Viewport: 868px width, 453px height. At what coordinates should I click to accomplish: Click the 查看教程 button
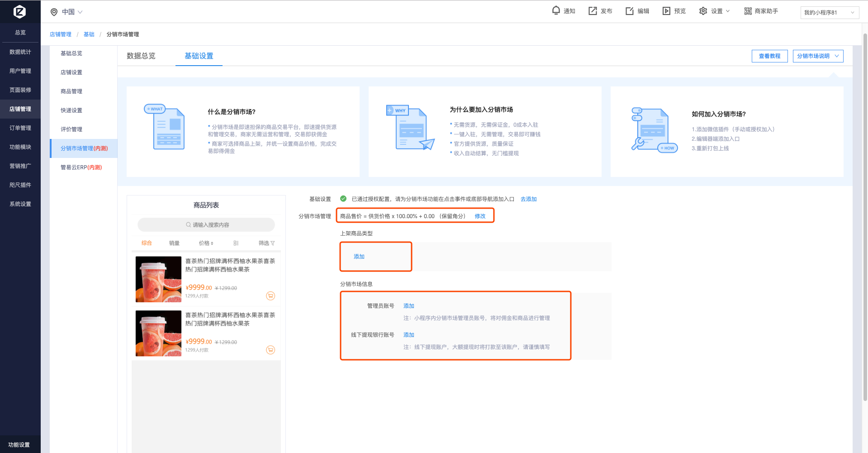[769, 56]
